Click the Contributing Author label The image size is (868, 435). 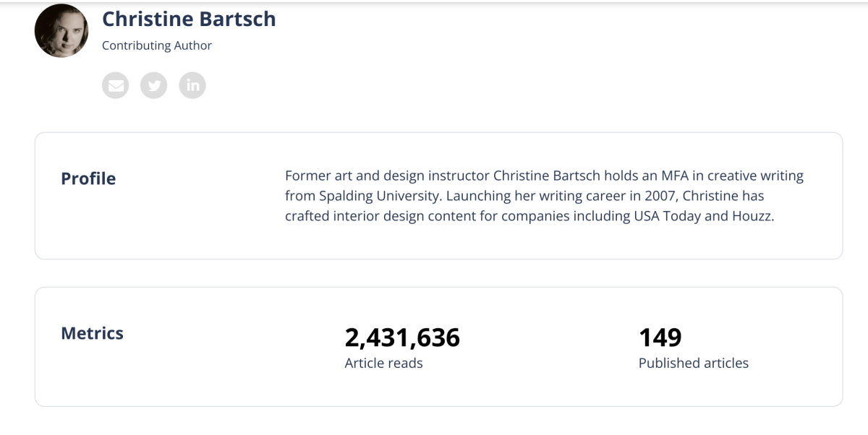(x=157, y=46)
